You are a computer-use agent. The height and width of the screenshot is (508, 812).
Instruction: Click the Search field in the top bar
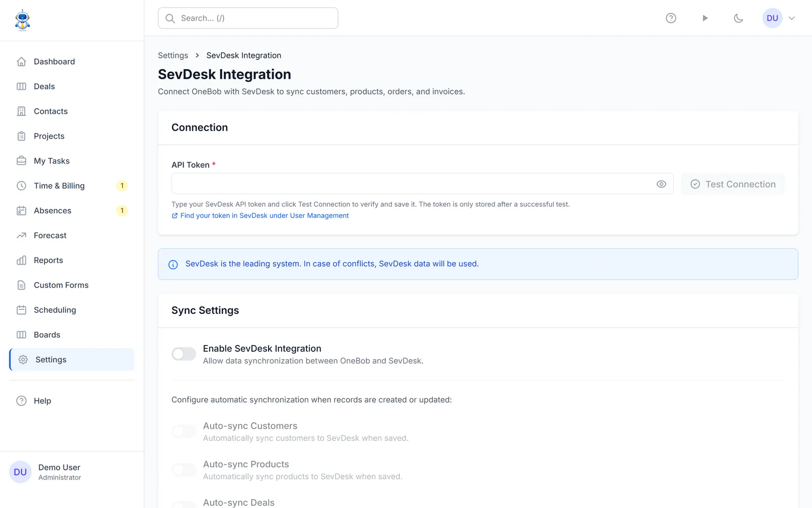248,18
